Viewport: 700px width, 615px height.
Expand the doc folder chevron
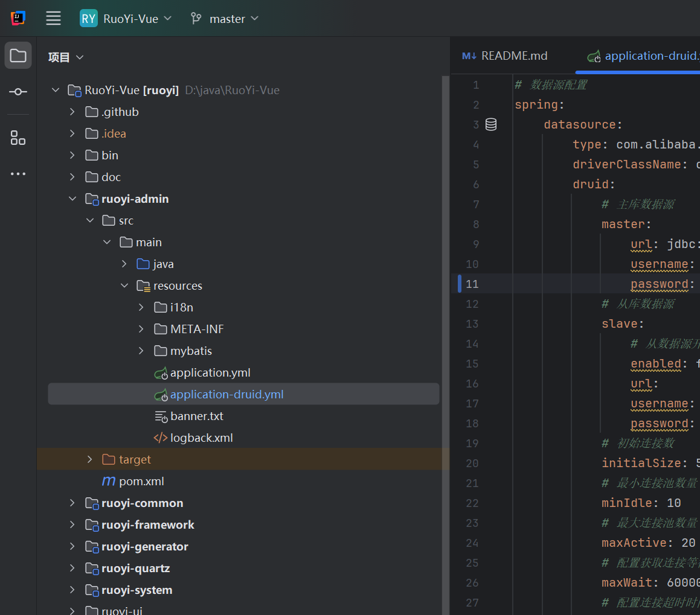tap(72, 177)
